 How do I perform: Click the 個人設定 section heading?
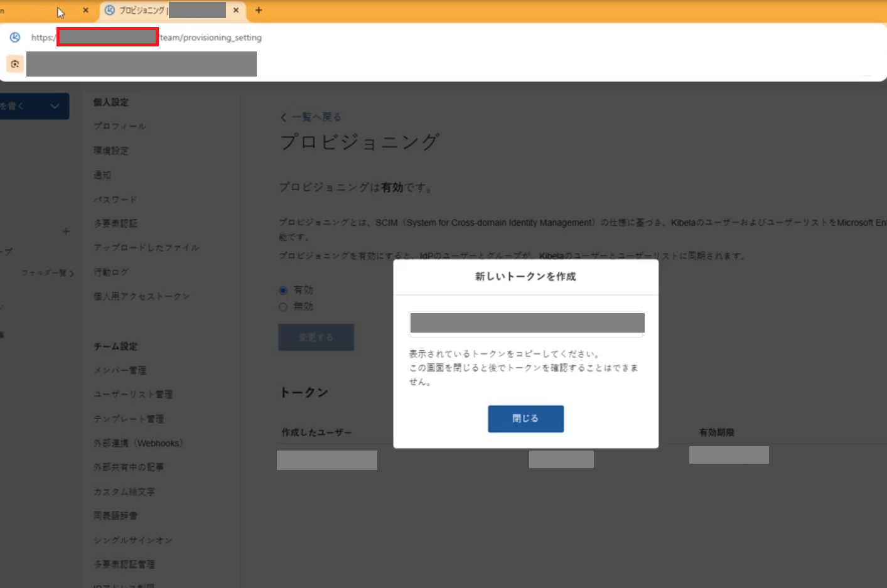tap(111, 102)
